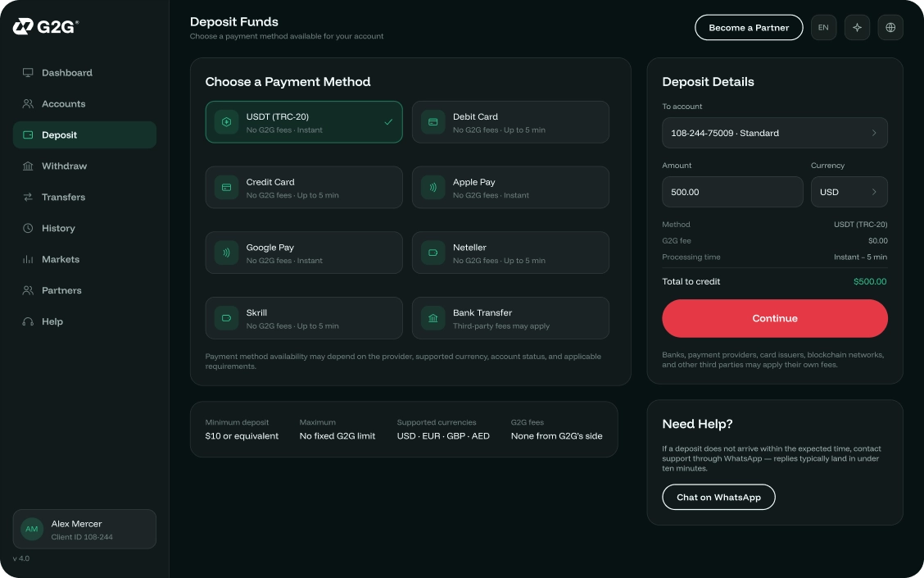Open the To account selector 108-244-75009
Screen dimensions: 924x578
pos(775,134)
